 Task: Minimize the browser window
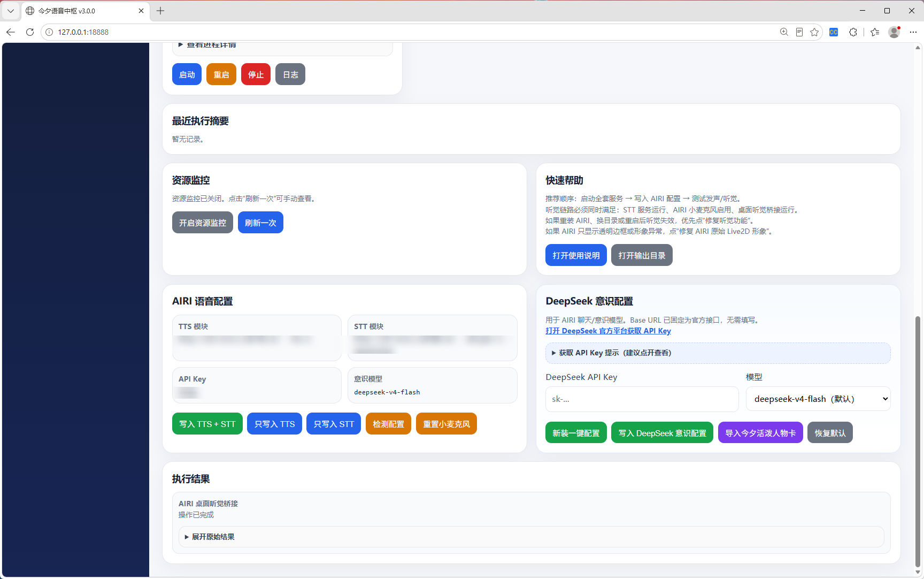863,11
